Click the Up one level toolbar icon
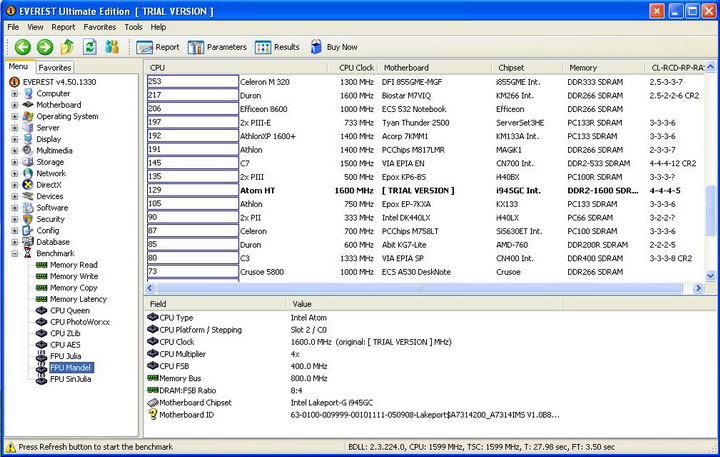The height and width of the screenshot is (457, 720). [x=67, y=46]
